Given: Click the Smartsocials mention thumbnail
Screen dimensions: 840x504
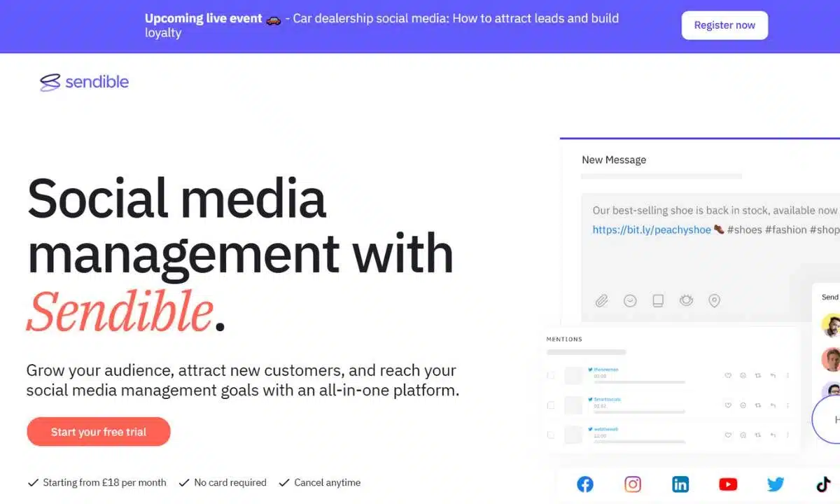Looking at the screenshot, I should [573, 405].
